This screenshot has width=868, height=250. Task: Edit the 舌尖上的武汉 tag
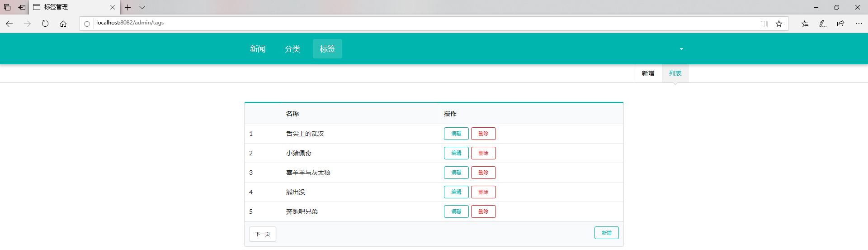pos(456,134)
